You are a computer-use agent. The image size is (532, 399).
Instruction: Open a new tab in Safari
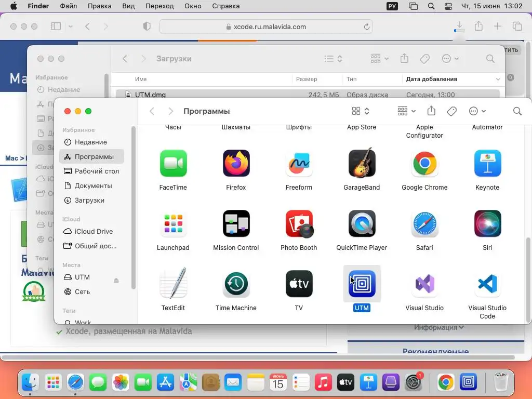click(x=497, y=26)
